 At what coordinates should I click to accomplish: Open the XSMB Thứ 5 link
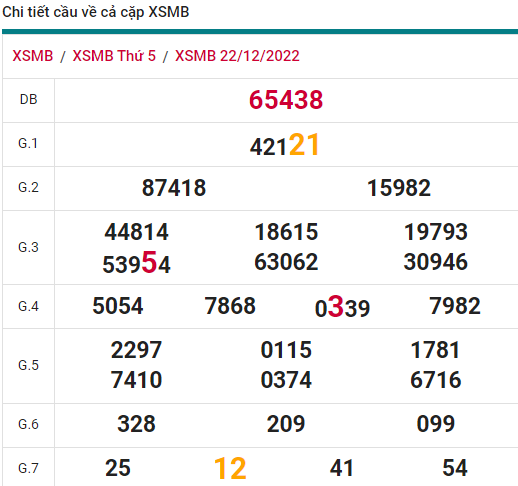coord(114,56)
